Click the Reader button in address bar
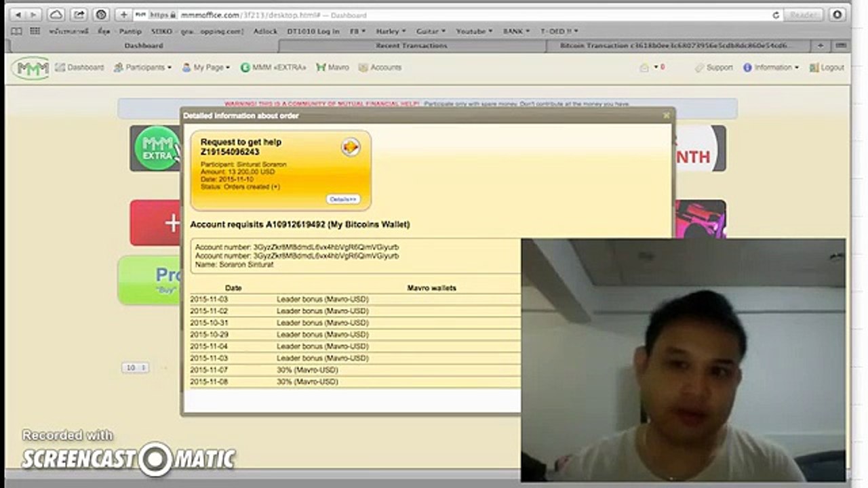Screen dimensions: 868x488 pyautogui.click(x=803, y=14)
